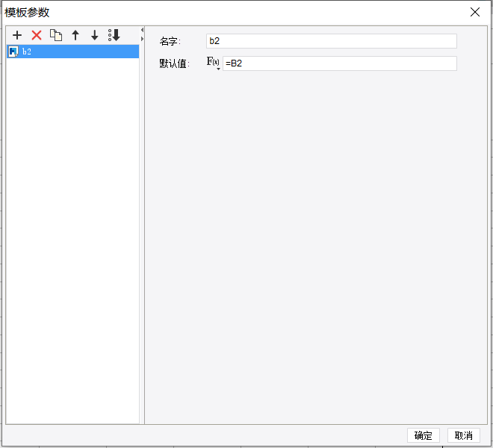493x448 pixels.
Task: Expand the left panel with the right arrow
Action: 142,39
